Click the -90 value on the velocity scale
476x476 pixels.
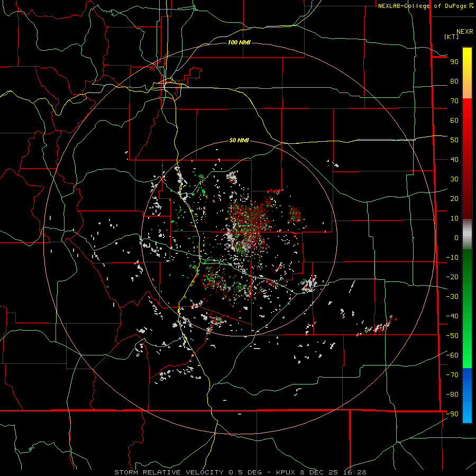452,414
